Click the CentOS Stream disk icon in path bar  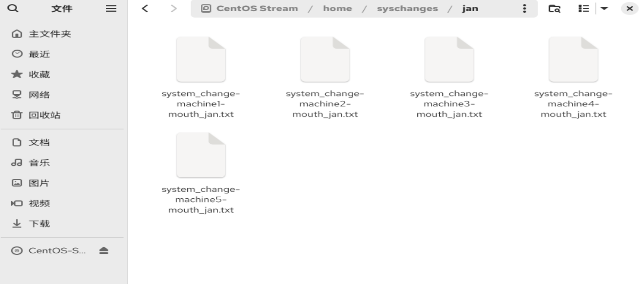pos(206,9)
